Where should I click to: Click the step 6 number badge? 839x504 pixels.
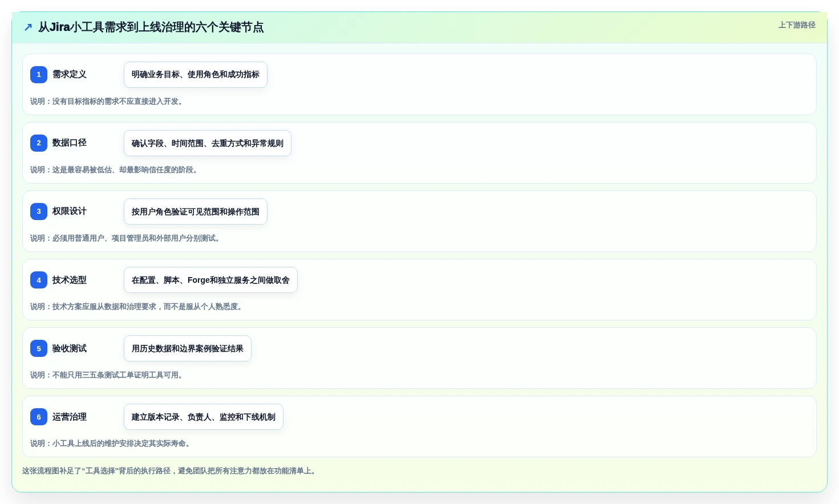click(39, 417)
